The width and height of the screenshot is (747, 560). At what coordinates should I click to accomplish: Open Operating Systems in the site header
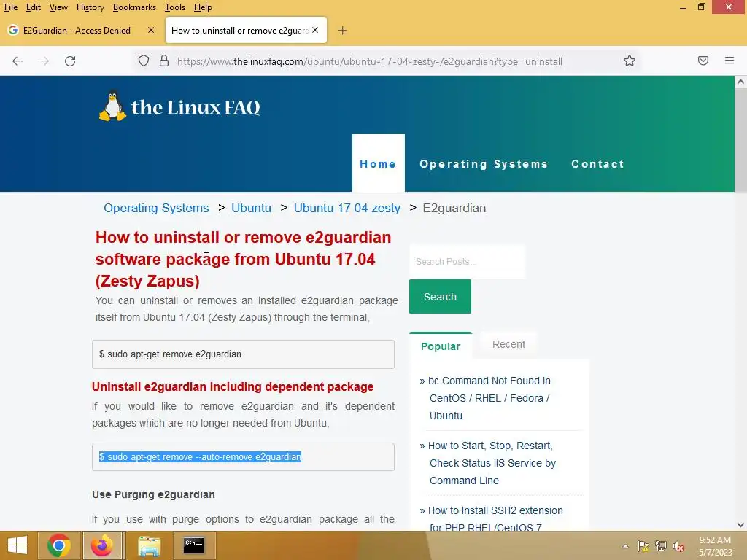tap(484, 164)
